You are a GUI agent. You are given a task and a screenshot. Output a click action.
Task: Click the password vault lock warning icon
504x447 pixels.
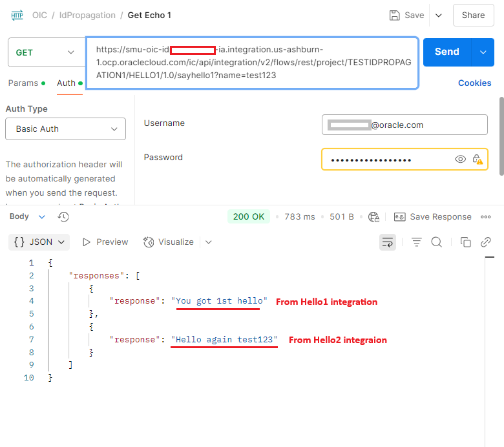coord(478,160)
